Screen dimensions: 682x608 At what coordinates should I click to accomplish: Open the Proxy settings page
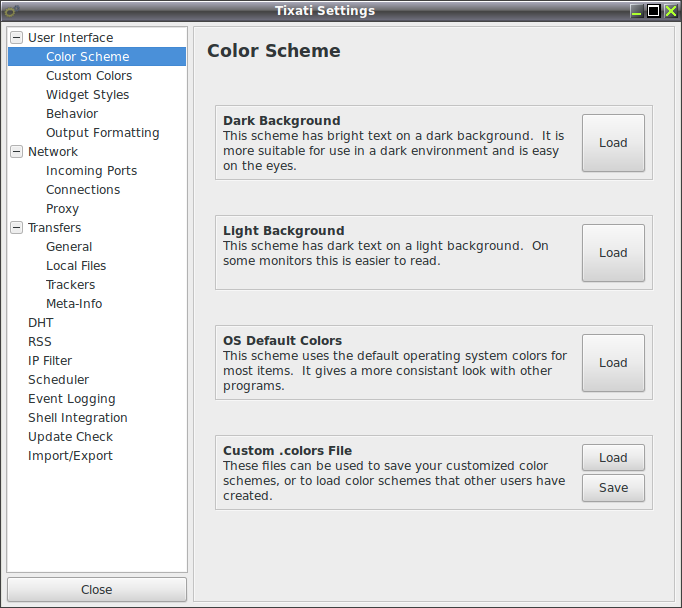(63, 209)
